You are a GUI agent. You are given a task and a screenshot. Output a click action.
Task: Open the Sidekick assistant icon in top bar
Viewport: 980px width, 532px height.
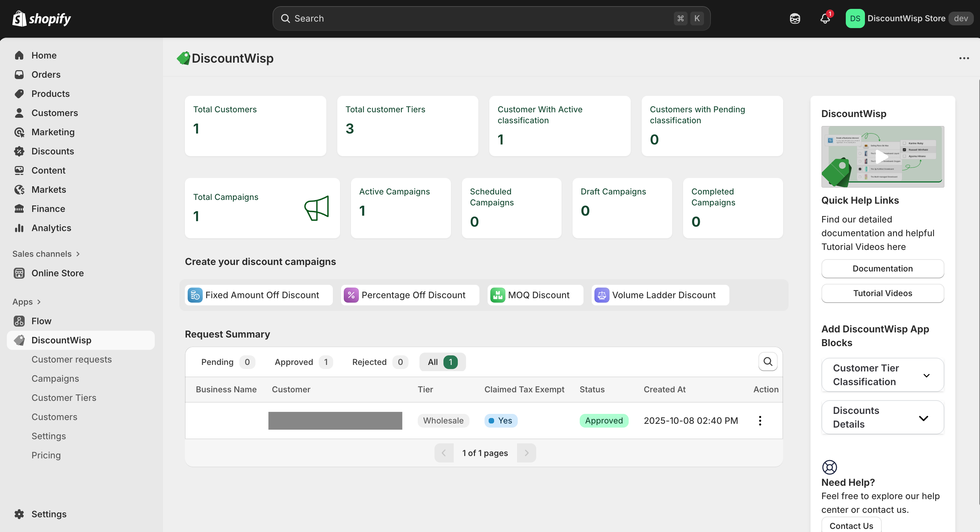point(795,18)
